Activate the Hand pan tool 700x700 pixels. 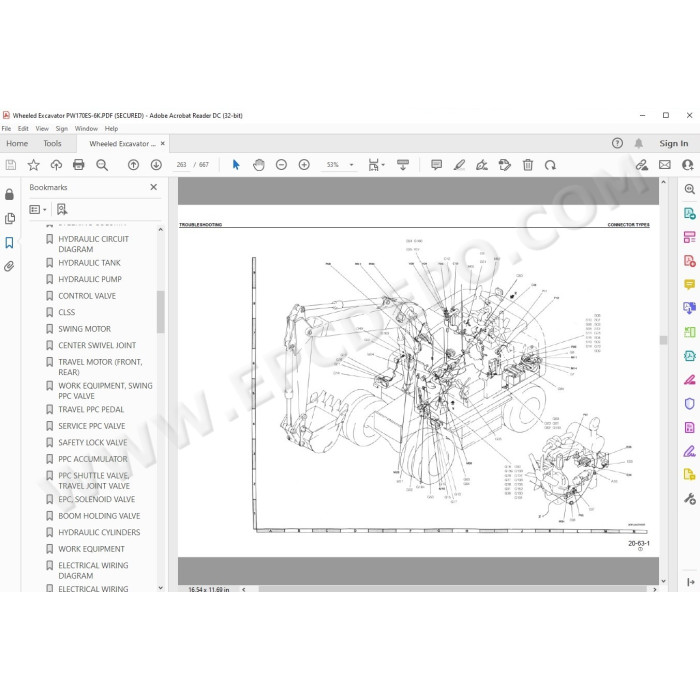pyautogui.click(x=258, y=165)
